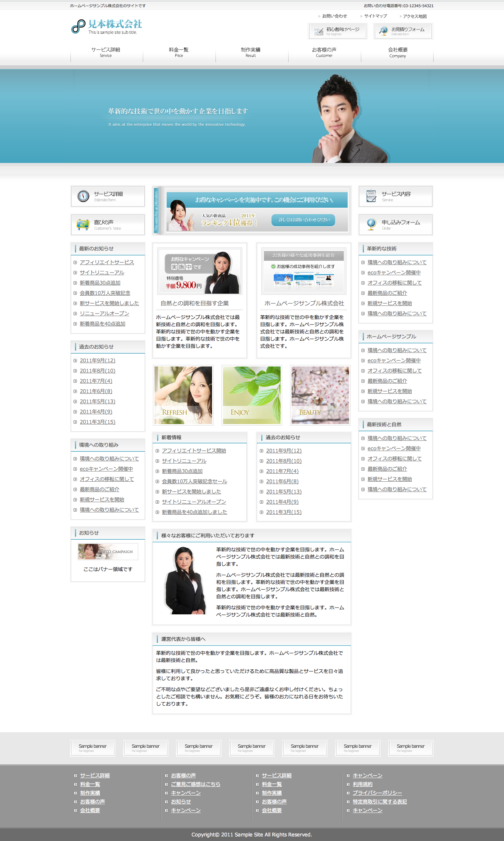Click the green checkmark icon in success case banner

[x=273, y=266]
